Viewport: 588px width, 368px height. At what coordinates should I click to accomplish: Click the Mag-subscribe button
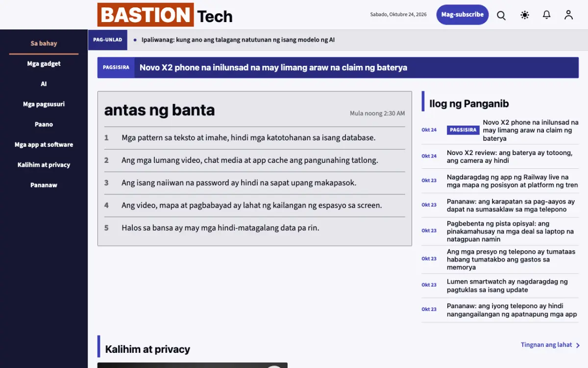tap(463, 15)
